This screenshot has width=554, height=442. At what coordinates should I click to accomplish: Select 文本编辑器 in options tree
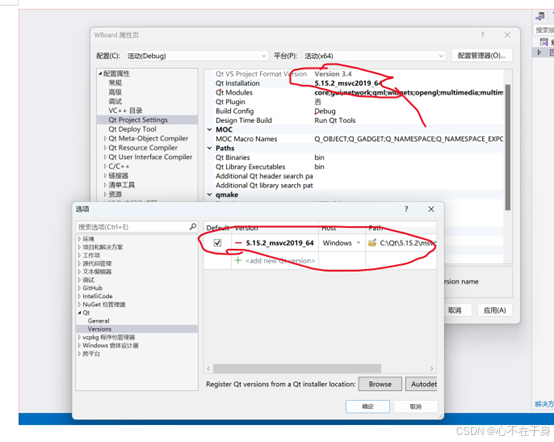(97, 272)
